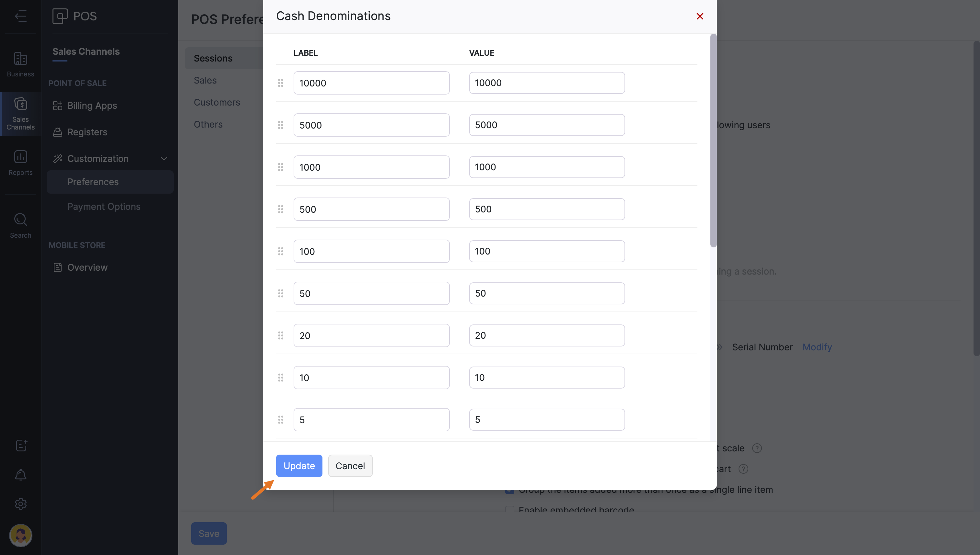Go to Registers in sidebar
980x555 pixels.
[87, 132]
